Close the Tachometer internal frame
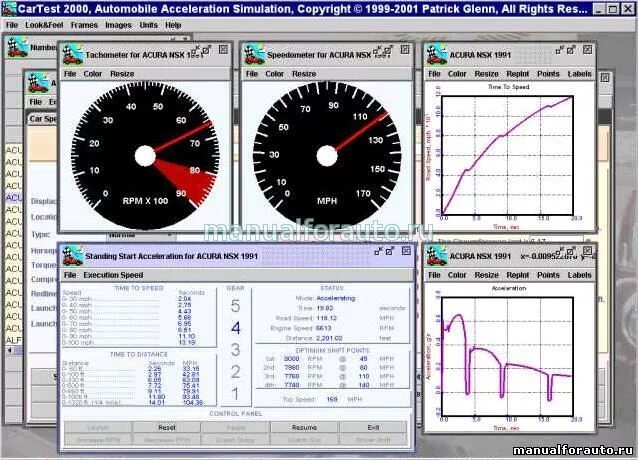The image size is (638, 460). [223, 50]
